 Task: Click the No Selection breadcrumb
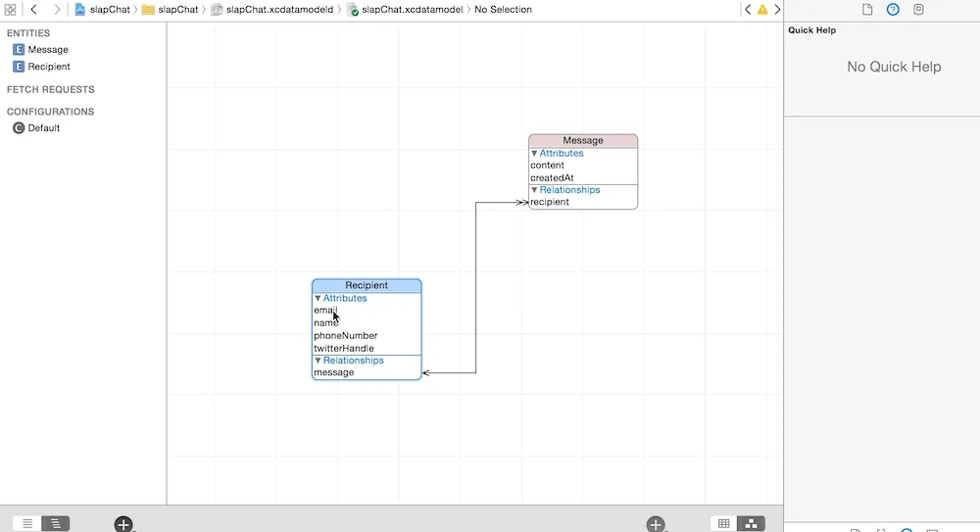pos(503,10)
